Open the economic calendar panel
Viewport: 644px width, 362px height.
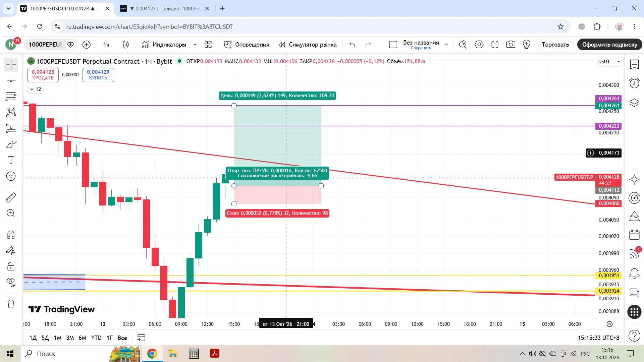click(x=634, y=235)
